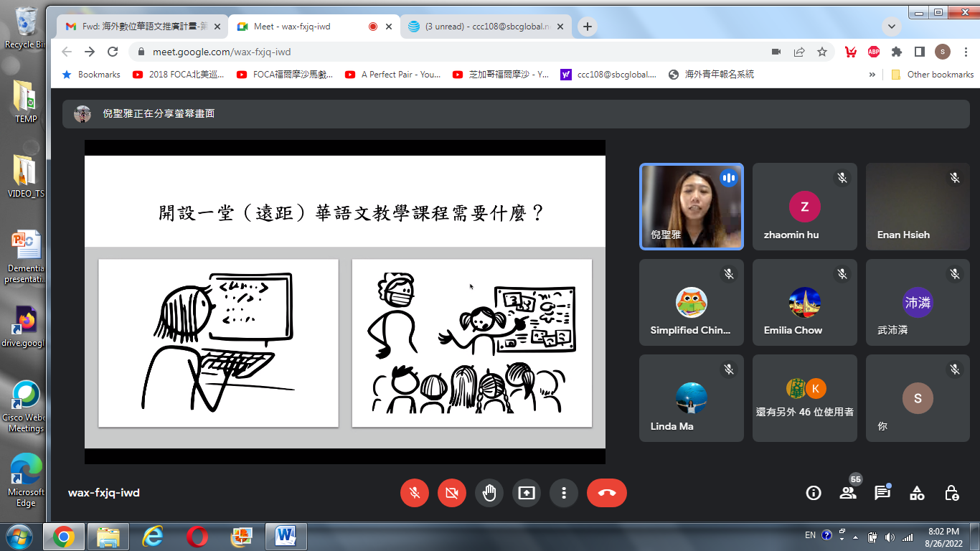
Task: Open the host controls lock icon
Action: (951, 493)
